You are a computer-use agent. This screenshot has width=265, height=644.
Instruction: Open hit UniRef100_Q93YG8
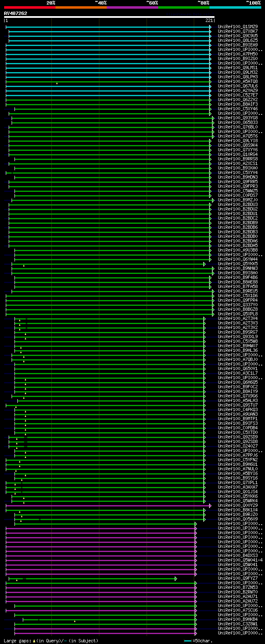tap(238, 118)
